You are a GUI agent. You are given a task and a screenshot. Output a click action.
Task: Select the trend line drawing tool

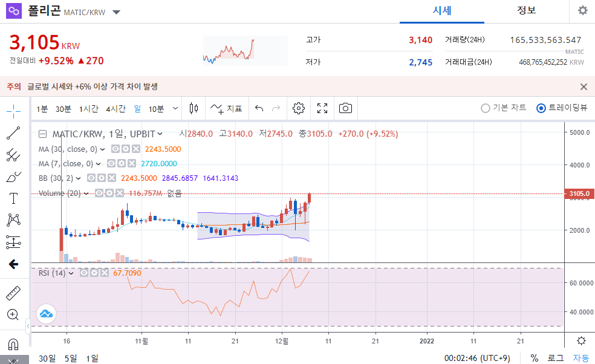click(14, 133)
